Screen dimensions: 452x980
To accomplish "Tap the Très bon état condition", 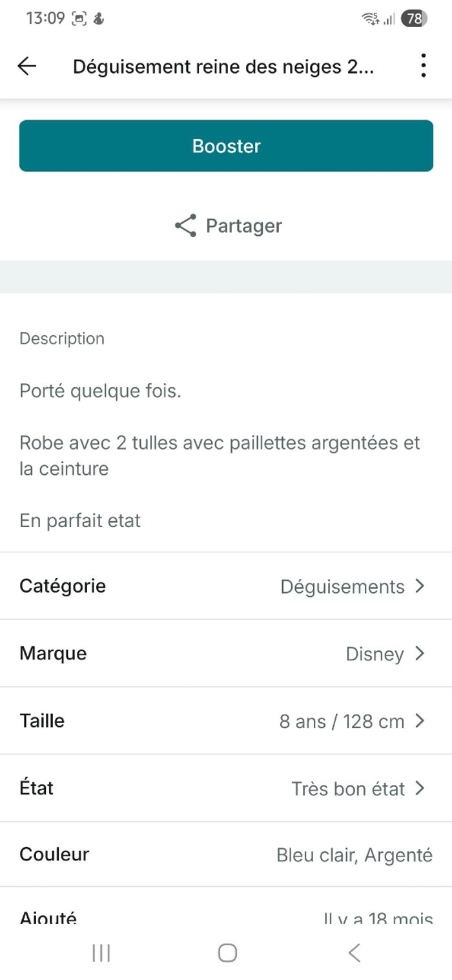I will click(348, 789).
